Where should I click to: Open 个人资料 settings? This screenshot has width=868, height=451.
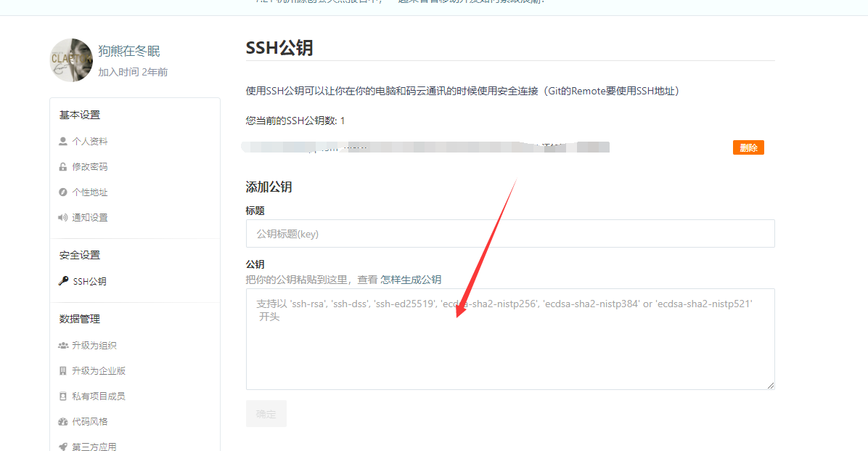90,142
